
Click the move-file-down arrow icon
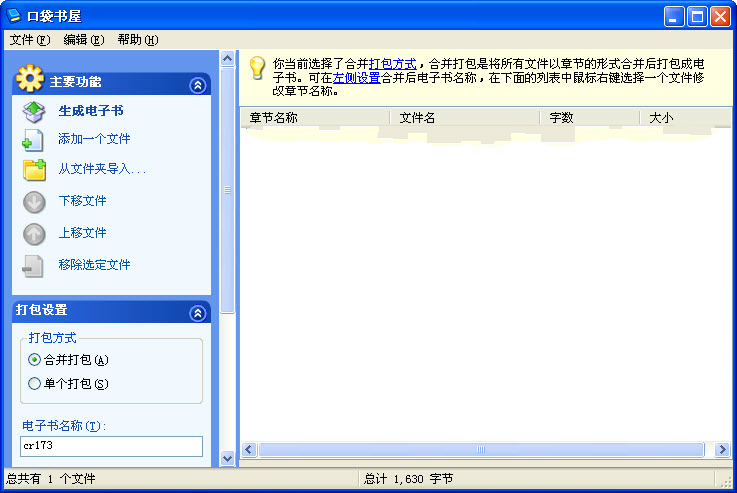pos(34,203)
